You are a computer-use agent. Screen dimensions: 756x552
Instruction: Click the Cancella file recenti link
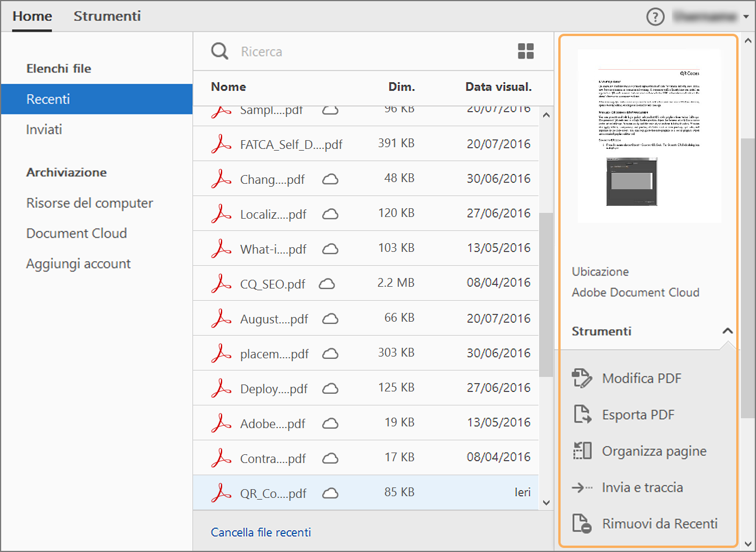pyautogui.click(x=261, y=532)
